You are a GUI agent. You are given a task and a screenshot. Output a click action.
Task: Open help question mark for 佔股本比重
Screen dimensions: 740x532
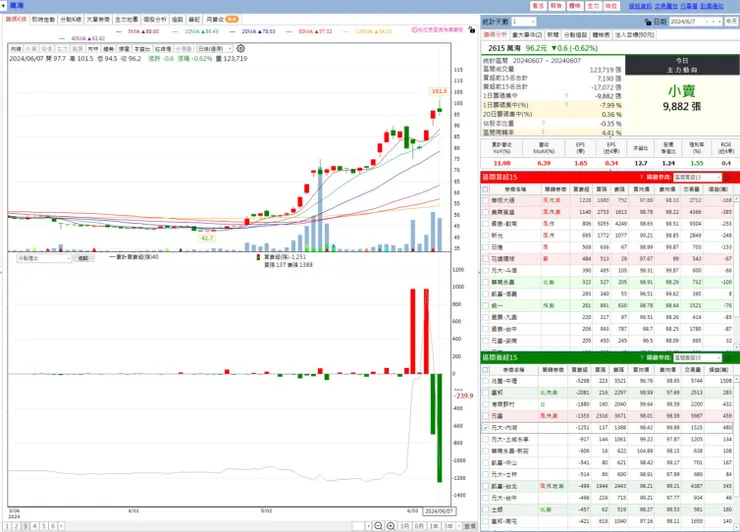coord(543,123)
